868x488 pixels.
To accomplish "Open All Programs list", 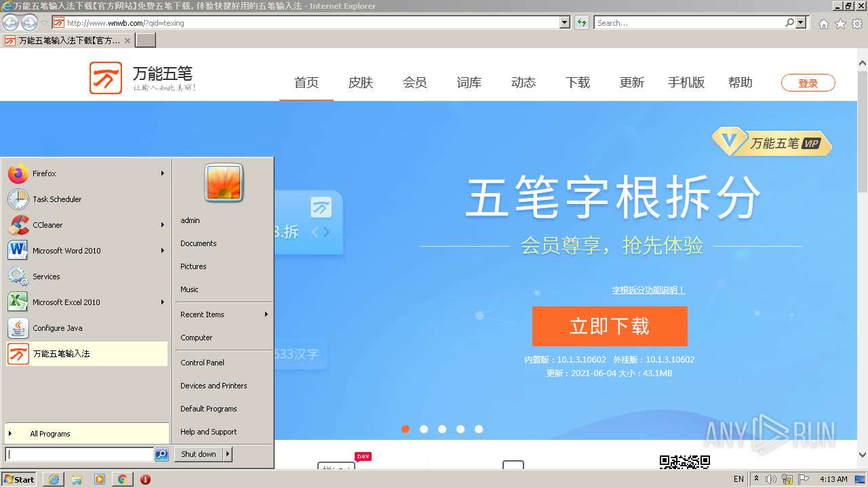I will click(87, 434).
